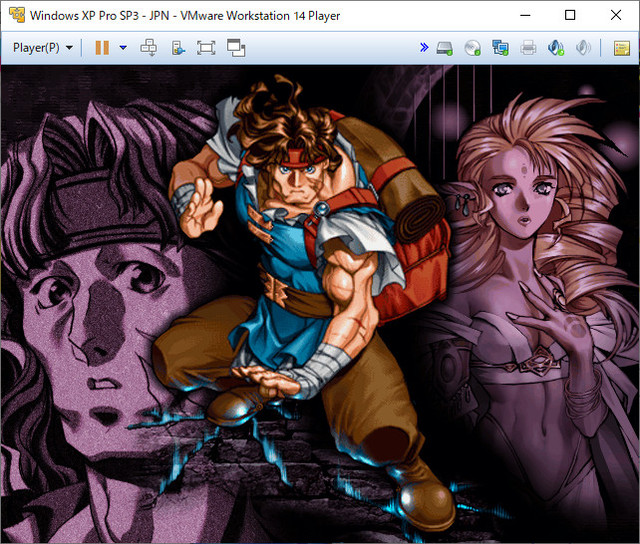
Task: Expand the power options dropdown arrow
Action: click(123, 48)
